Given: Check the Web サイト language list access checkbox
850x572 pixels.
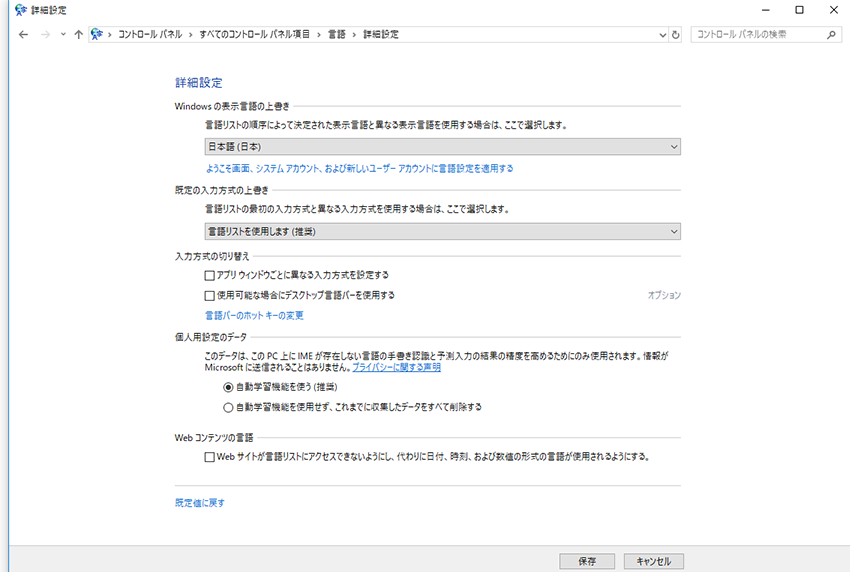Looking at the screenshot, I should tap(210, 457).
